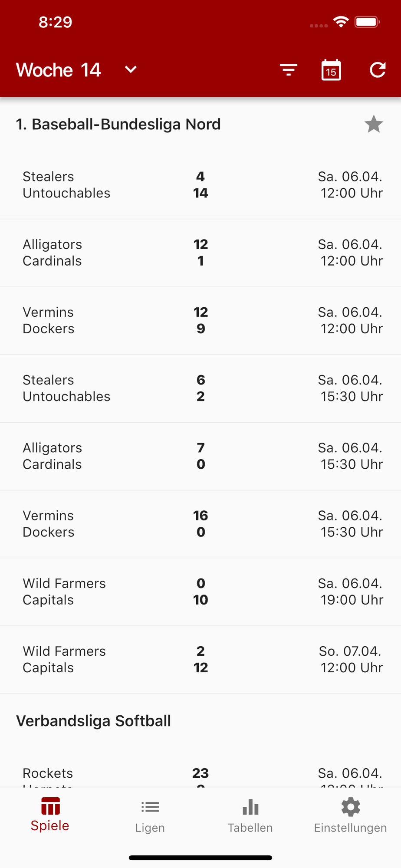Screen dimensions: 401x868
Task: Expand the Woche 14 dropdown chevron
Action: click(131, 69)
